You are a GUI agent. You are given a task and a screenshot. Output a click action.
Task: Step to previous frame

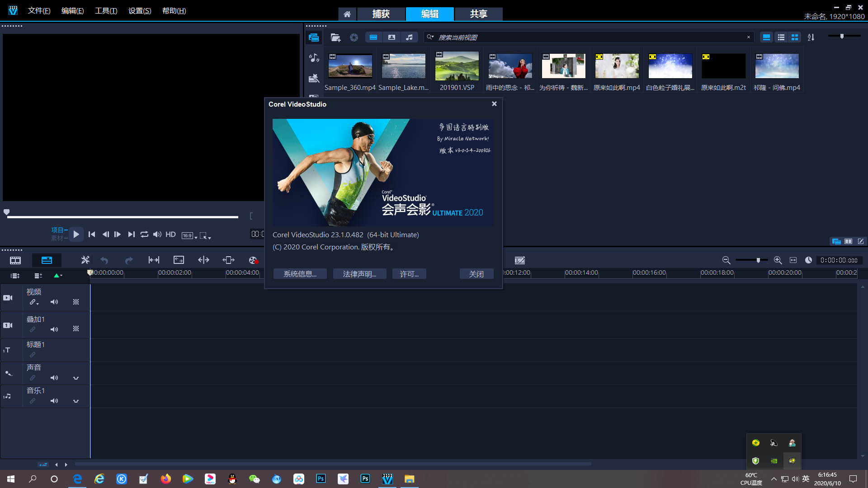coord(105,234)
